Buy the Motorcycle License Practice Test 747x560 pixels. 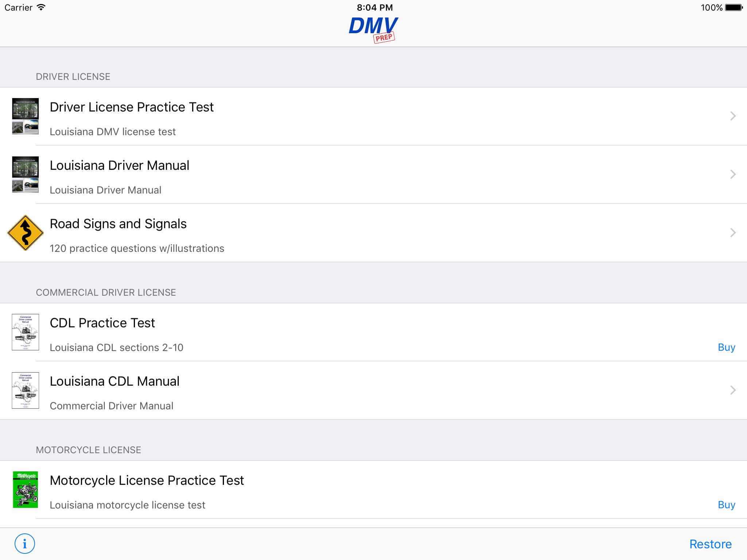726,505
